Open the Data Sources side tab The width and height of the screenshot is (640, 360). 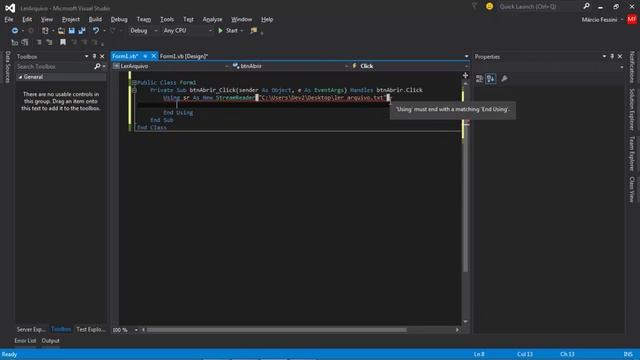coord(7,67)
